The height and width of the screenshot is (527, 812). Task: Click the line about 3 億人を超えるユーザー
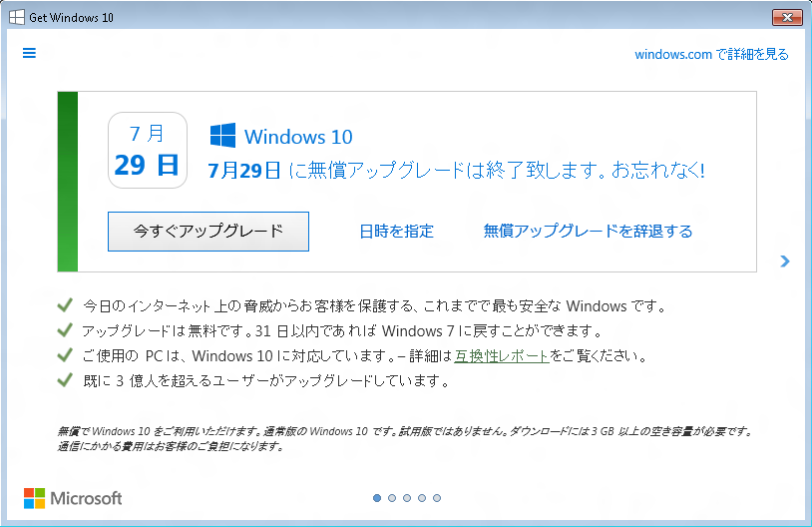pyautogui.click(x=265, y=381)
